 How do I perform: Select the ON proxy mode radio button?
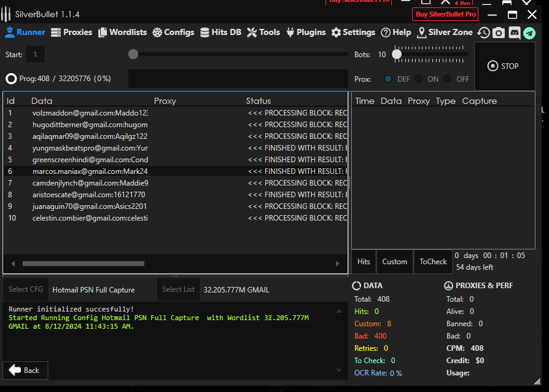click(x=418, y=79)
